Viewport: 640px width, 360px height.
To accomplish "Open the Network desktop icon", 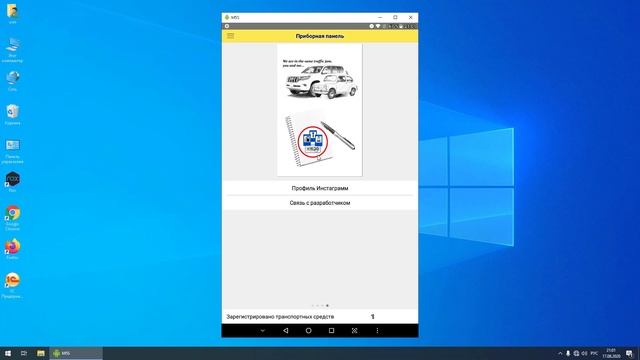I will [x=13, y=81].
